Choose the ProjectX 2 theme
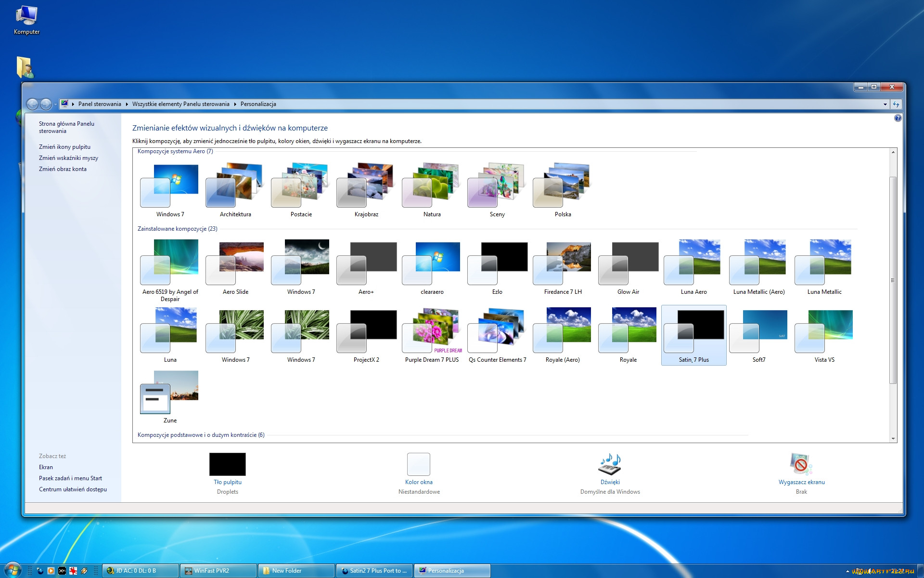The image size is (924, 578). [366, 335]
